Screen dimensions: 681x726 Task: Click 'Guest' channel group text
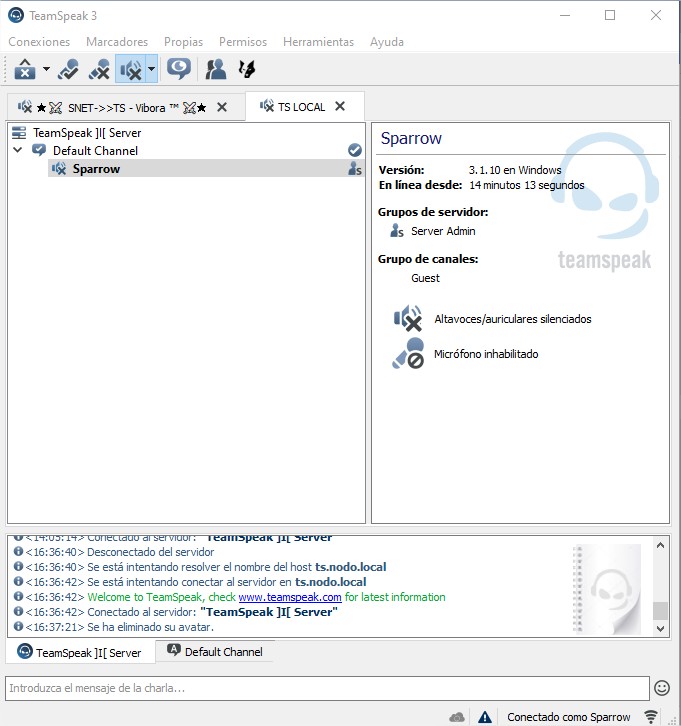click(x=425, y=278)
